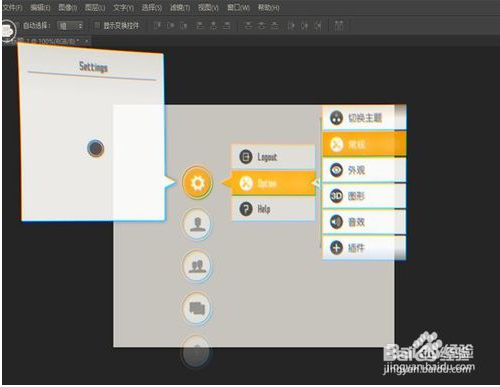
Task: Click the chat bubbles round icon
Action: (x=197, y=308)
